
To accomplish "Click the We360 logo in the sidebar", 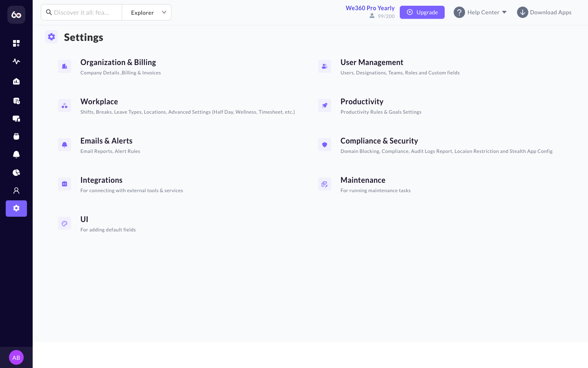I will point(16,15).
